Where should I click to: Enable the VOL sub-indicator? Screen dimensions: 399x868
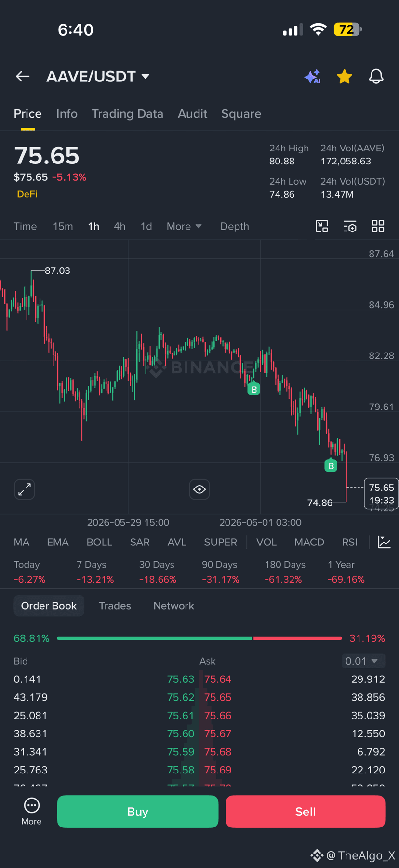tap(266, 542)
